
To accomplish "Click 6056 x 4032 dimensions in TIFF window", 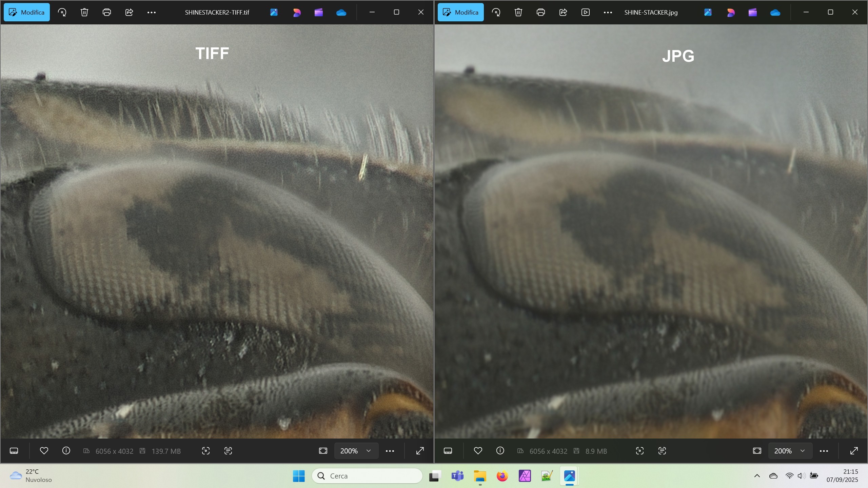I will coord(114,451).
